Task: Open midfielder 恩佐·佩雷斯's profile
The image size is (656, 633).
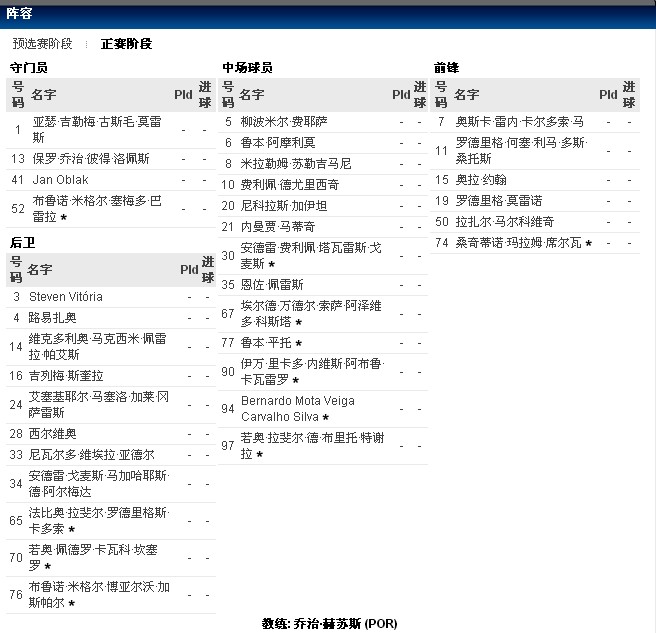Action: coord(270,285)
